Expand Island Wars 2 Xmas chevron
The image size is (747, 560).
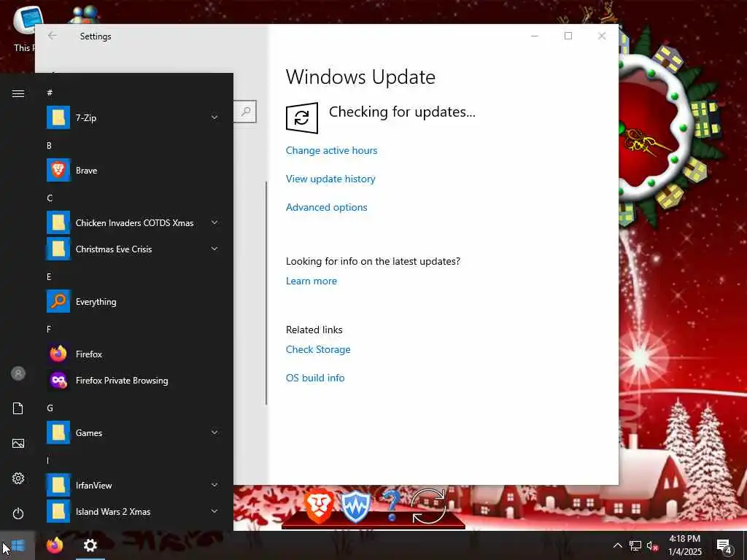pyautogui.click(x=215, y=511)
